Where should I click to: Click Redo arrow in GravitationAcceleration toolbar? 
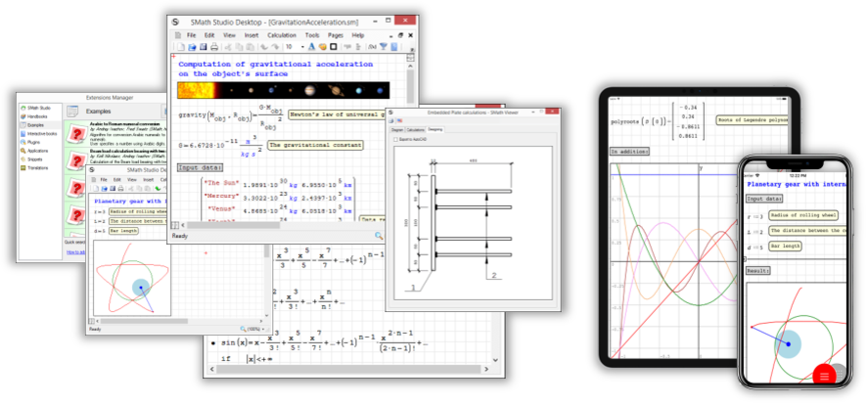coord(275,47)
